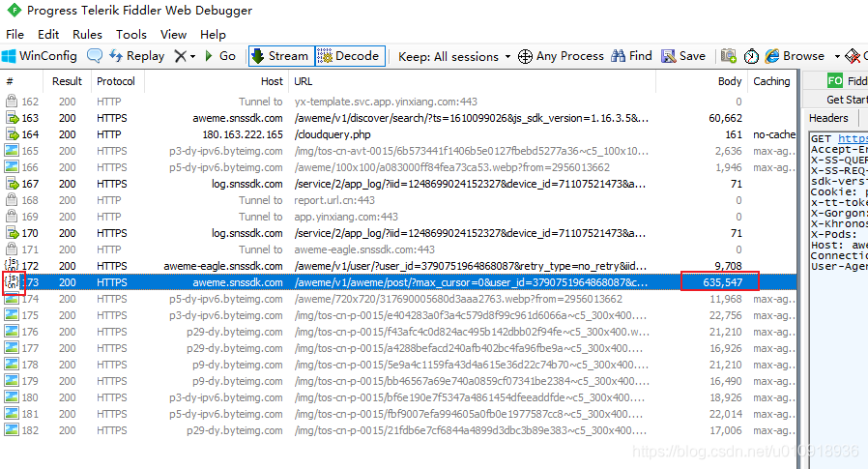Open the Tools menu

point(131,35)
